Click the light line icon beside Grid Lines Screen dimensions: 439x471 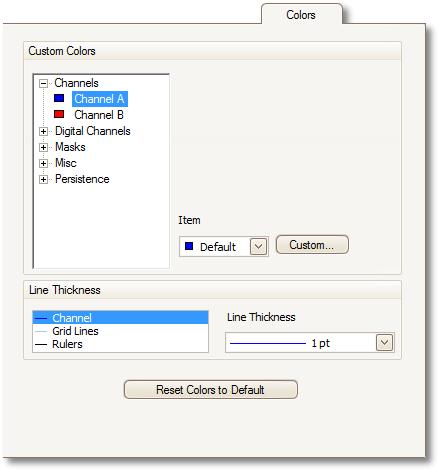pyautogui.click(x=41, y=331)
